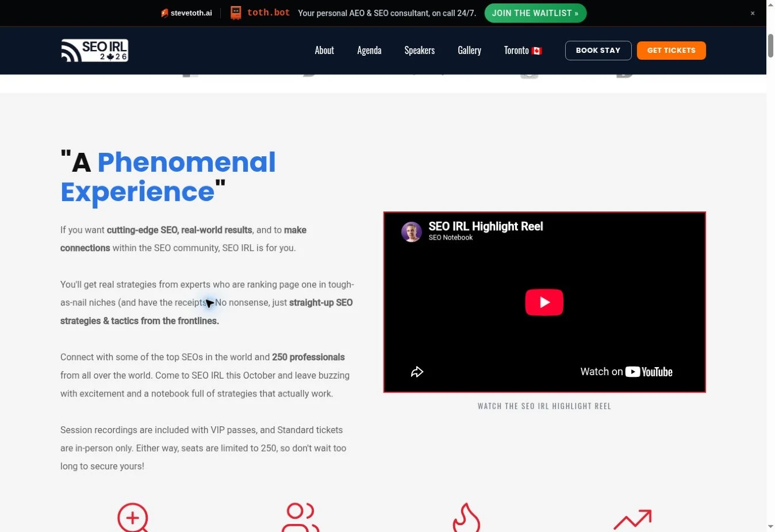Image resolution: width=775 pixels, height=532 pixels.
Task: Click the SEO Notebook channel avatar
Action: [412, 232]
